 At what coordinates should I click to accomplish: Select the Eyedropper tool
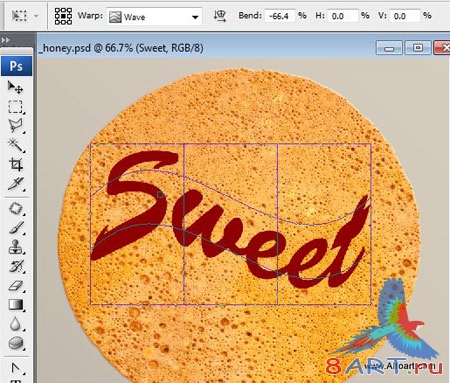(15, 183)
